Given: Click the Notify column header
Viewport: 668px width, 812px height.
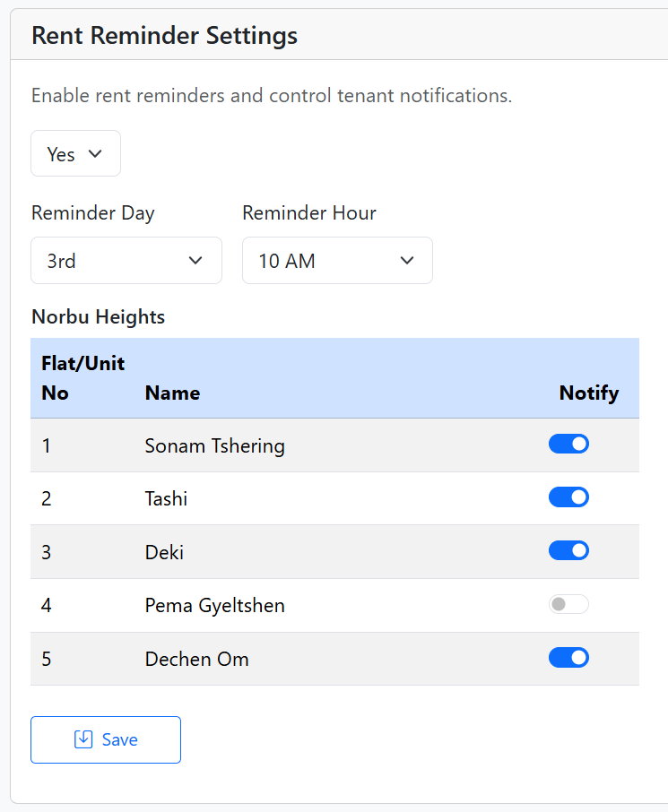Looking at the screenshot, I should [588, 393].
